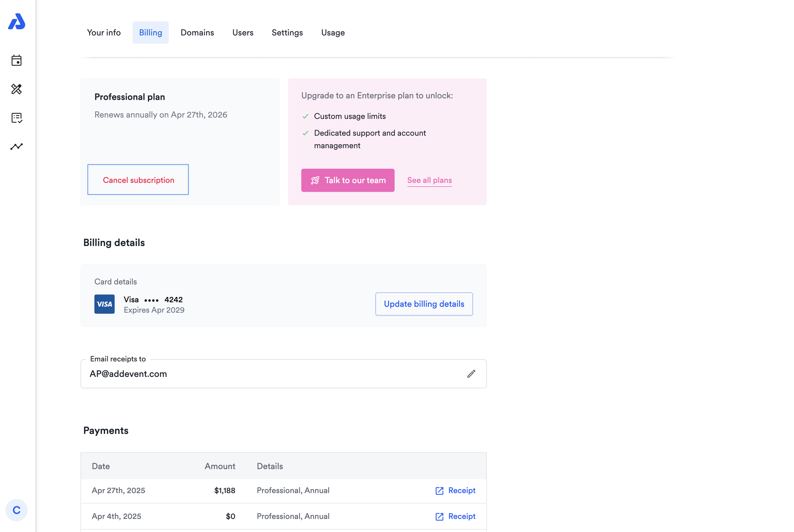Image resolution: width=794 pixels, height=532 pixels.
Task: Click the pencil edit icon for the receipts email
Action: pos(471,374)
